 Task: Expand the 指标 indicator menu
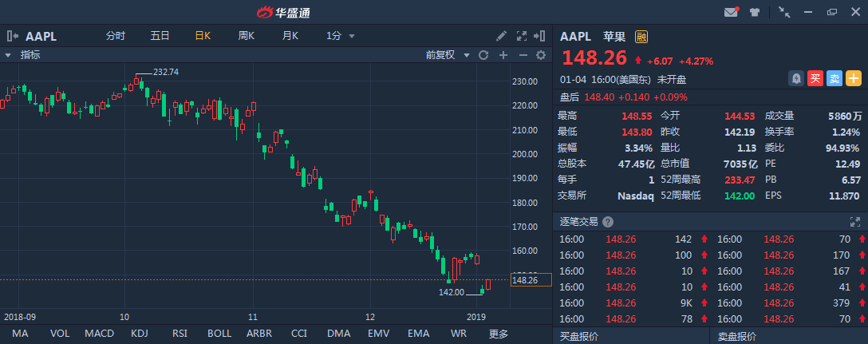[23, 55]
